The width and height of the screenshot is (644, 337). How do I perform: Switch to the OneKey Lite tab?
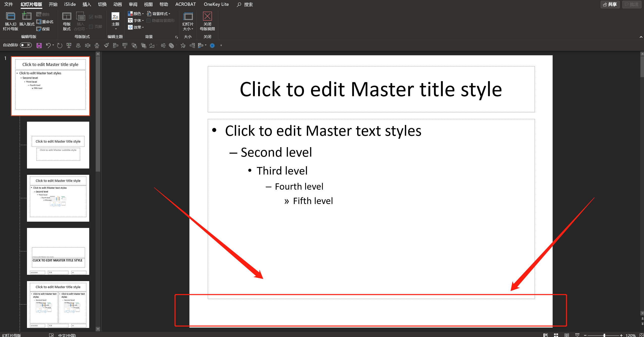pyautogui.click(x=216, y=4)
